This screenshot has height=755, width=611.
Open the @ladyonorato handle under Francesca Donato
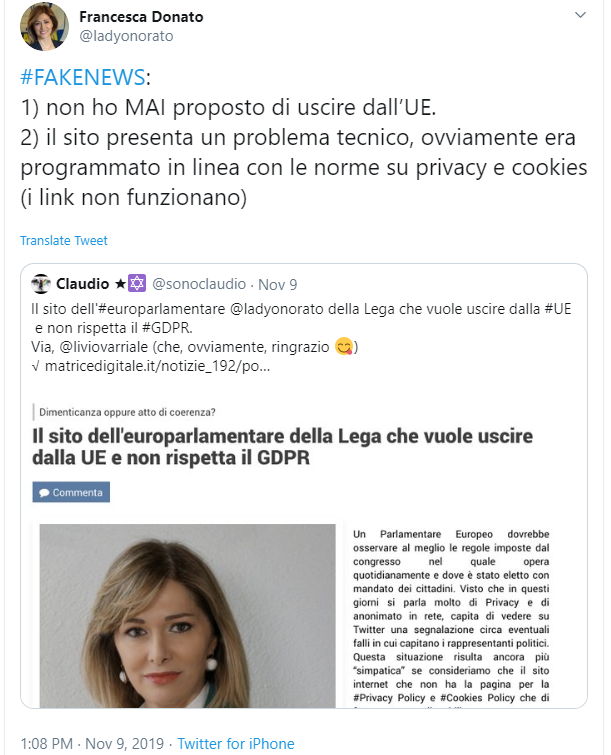click(x=126, y=36)
